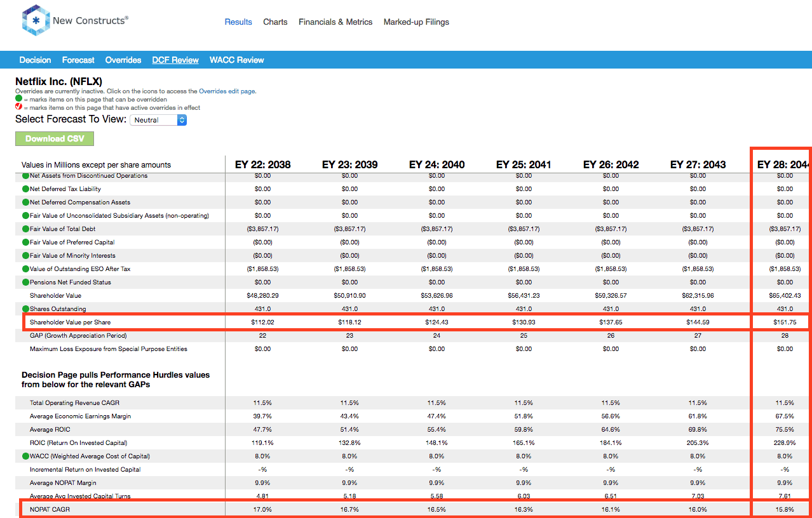Select the EY 24: 2040 column header
This screenshot has height=518, width=812.
pyautogui.click(x=436, y=165)
